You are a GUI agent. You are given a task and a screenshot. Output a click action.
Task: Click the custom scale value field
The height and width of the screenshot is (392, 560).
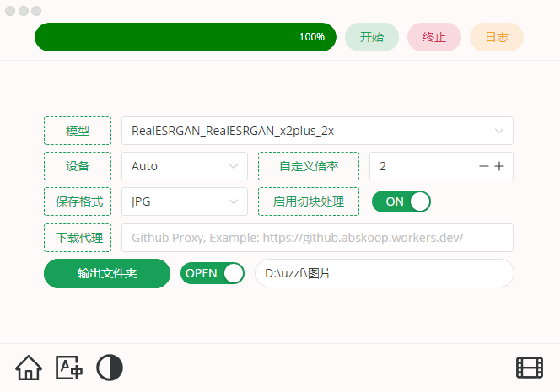pos(422,166)
